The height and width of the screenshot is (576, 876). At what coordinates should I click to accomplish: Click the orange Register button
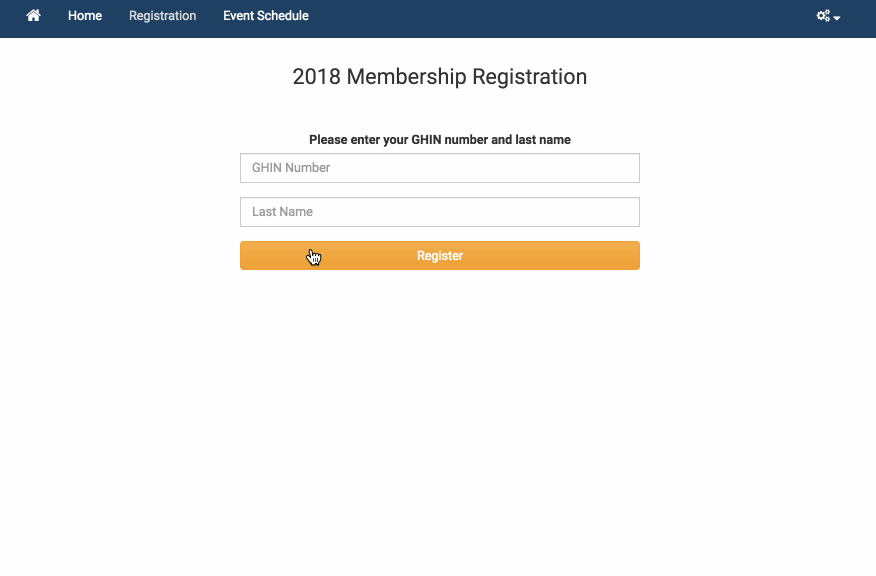[440, 255]
